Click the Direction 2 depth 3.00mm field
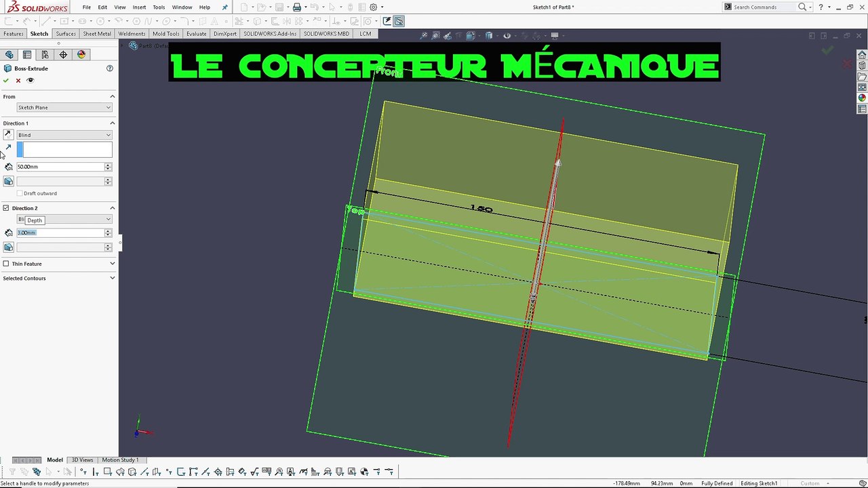Screen dimensions: 868x488 [x=60, y=233]
